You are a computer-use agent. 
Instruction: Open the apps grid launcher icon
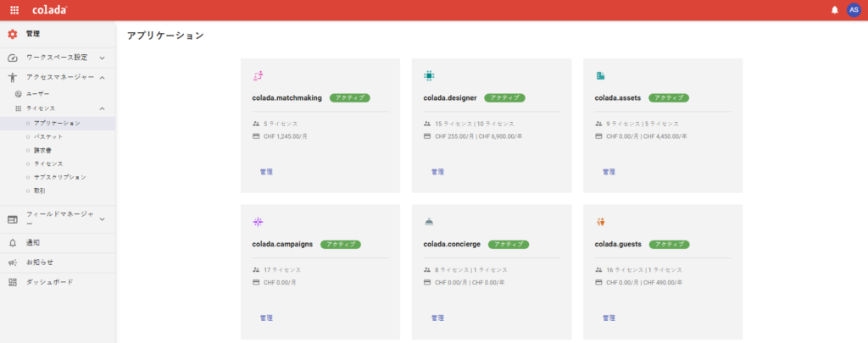(x=14, y=10)
